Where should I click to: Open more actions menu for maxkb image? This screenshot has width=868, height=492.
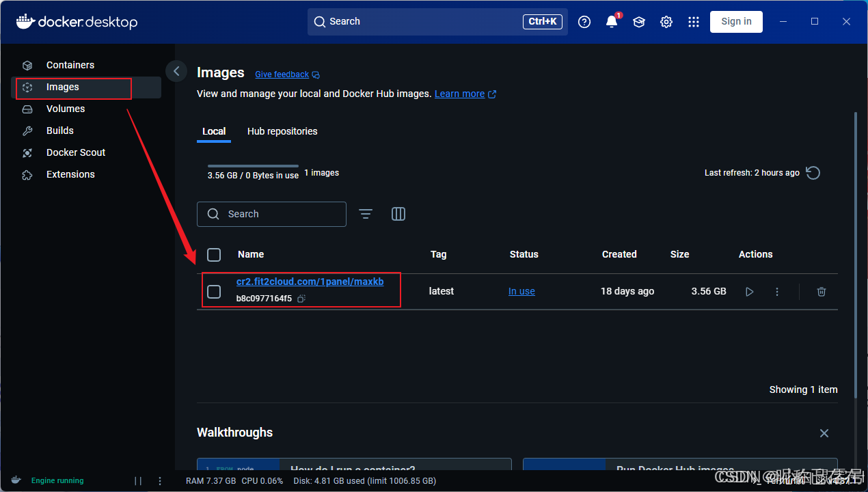[777, 292]
